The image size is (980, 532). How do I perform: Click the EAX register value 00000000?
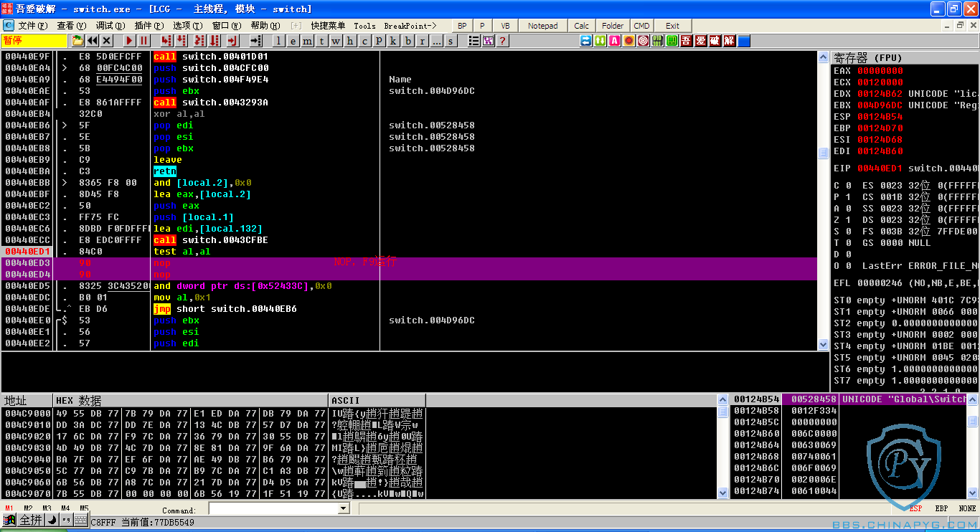880,71
